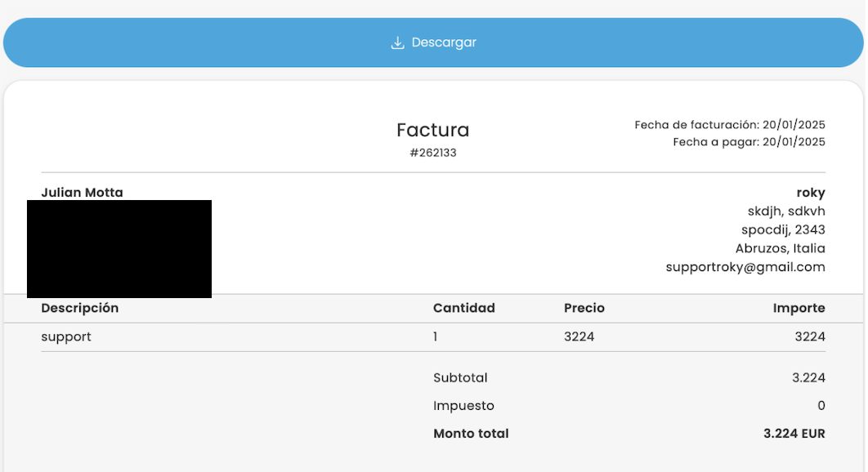Click the Factura heading
Viewport: 868px width, 472px height.
tap(432, 130)
